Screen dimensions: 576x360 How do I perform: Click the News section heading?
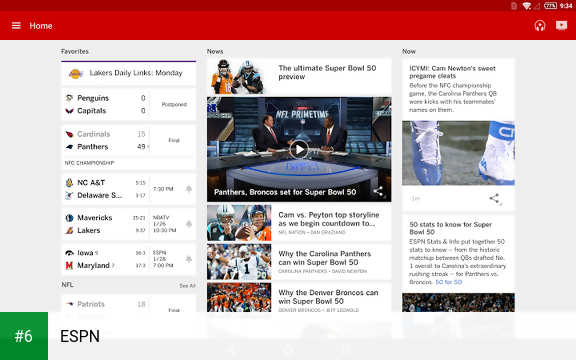(x=215, y=51)
